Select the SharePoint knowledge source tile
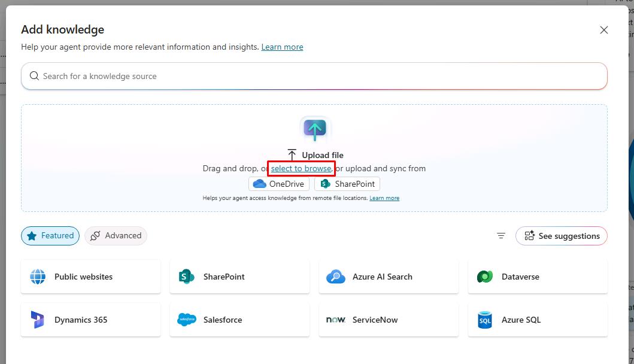 [x=239, y=277]
